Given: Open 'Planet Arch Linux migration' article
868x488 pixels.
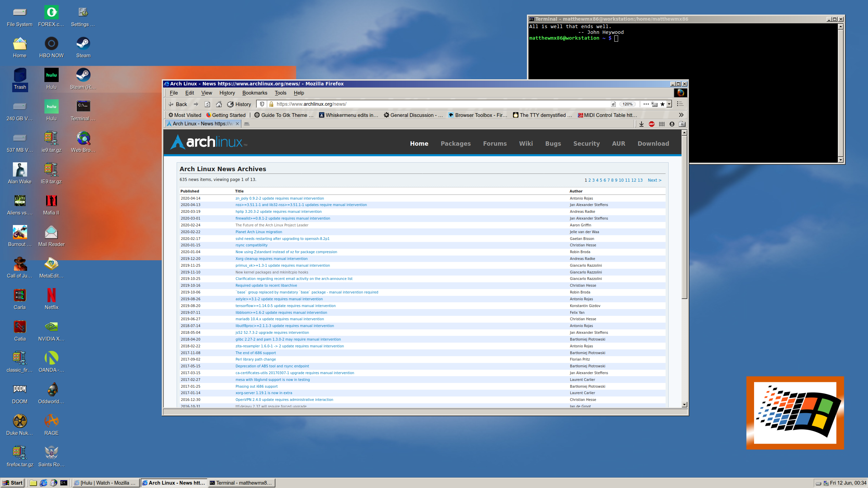Looking at the screenshot, I should pyautogui.click(x=259, y=232).
